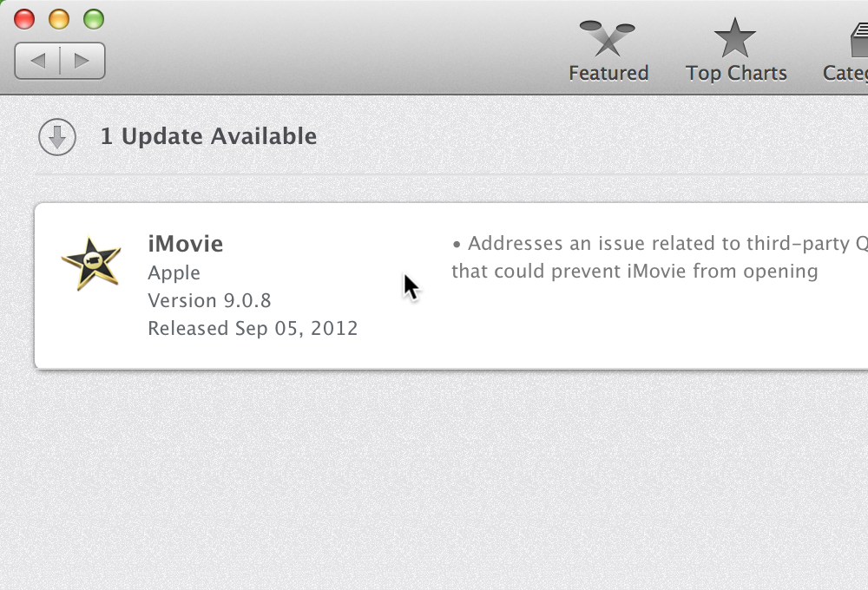Click the Apple developer name
Image resolution: width=868 pixels, height=590 pixels.
click(x=174, y=272)
